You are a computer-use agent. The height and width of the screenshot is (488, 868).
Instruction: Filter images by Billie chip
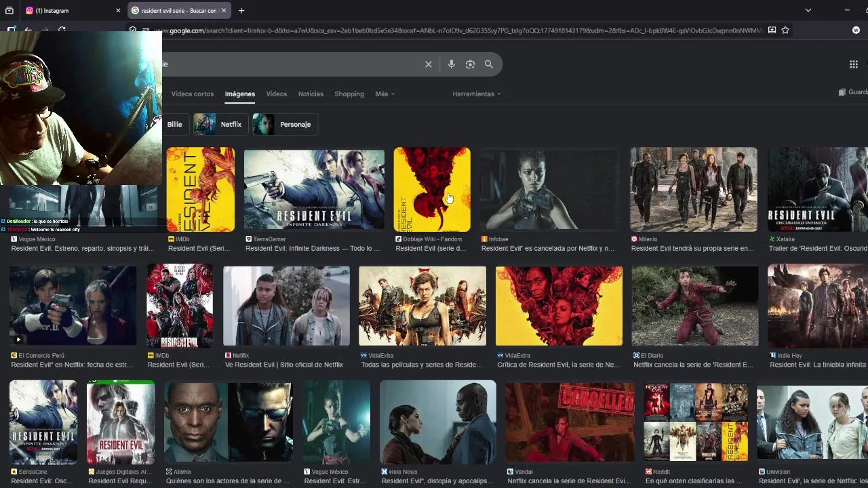[x=175, y=124]
